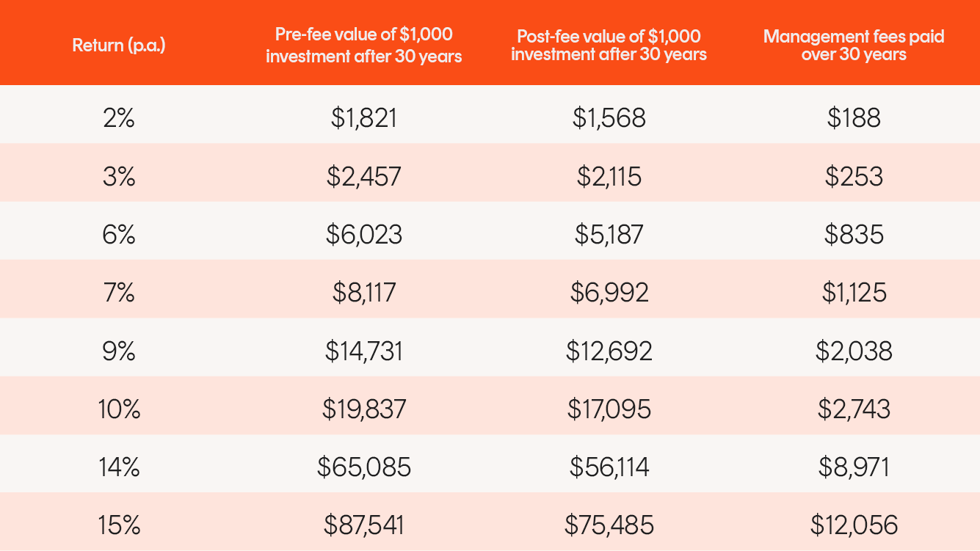Select the $1,821 pre-fee value
This screenshot has height=551, width=980.
[364, 118]
